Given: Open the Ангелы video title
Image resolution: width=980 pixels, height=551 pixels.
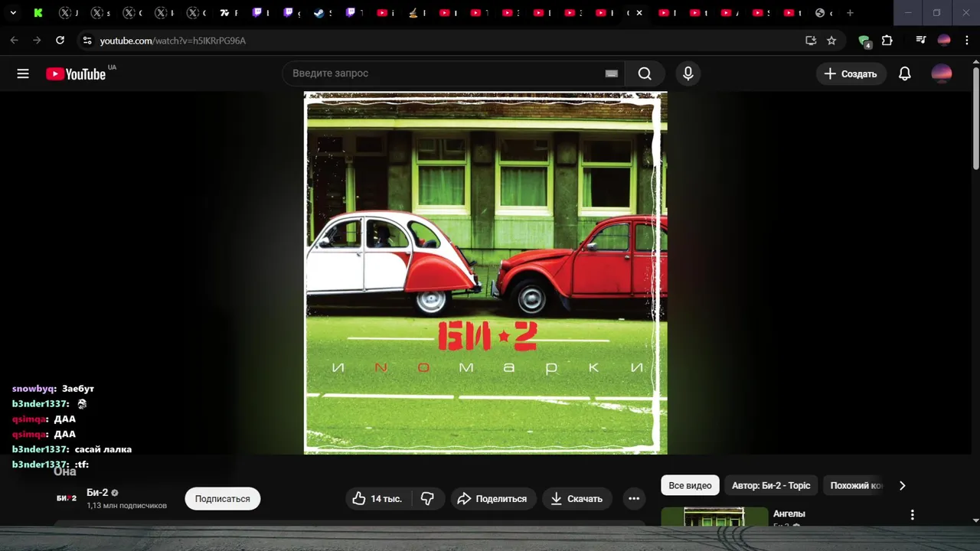Looking at the screenshot, I should 789,514.
